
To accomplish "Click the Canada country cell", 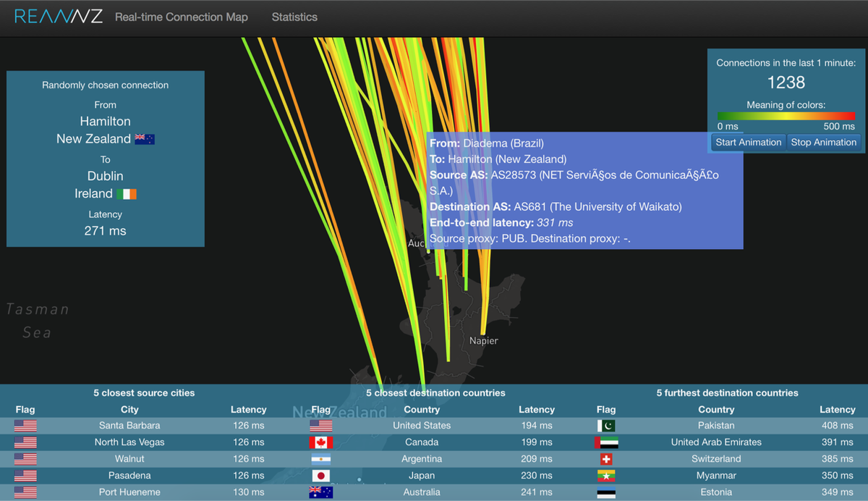I will [422, 442].
